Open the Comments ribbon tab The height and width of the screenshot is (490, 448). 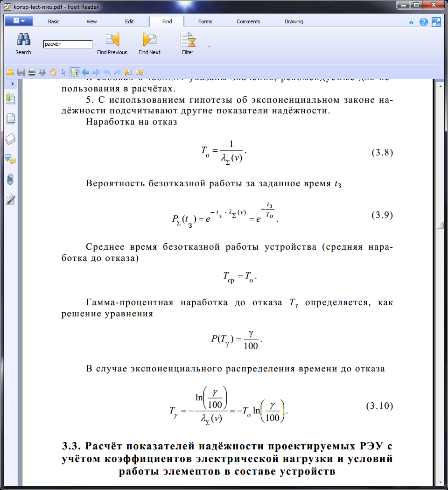click(x=248, y=21)
